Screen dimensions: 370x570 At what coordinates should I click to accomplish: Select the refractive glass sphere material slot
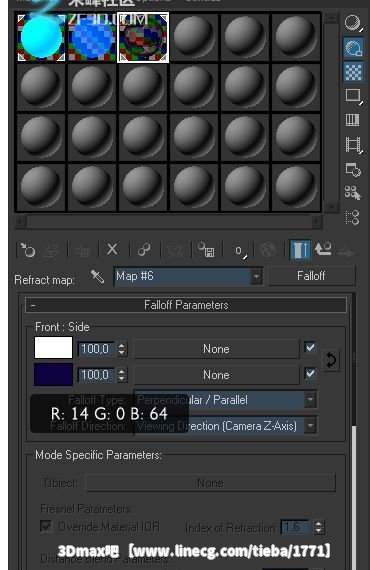[x=143, y=37]
